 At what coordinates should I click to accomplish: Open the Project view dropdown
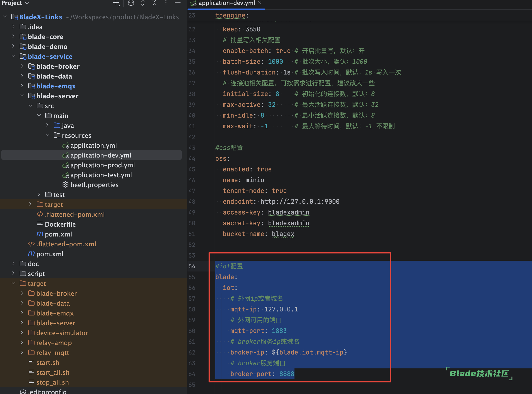tap(15, 3)
